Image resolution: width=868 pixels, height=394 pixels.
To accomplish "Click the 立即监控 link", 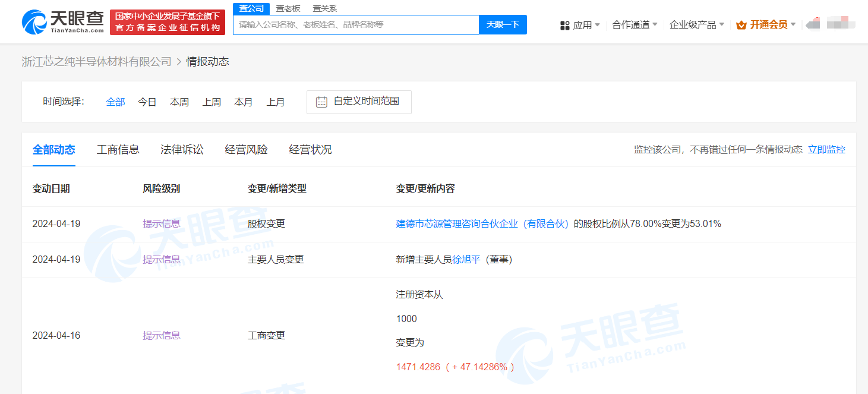I will (x=826, y=150).
